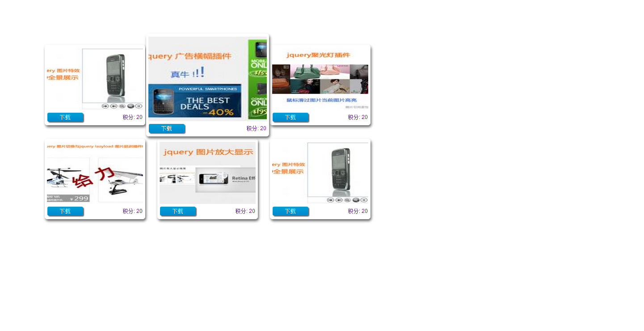
Task: Click right-arrow icon in last card's phone viewer
Action: [331, 200]
